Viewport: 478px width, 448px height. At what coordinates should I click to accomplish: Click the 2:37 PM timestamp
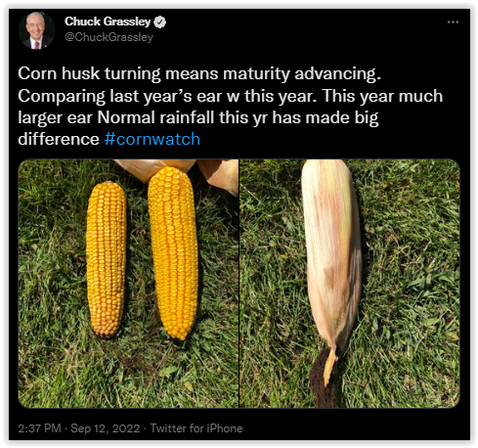(x=39, y=428)
